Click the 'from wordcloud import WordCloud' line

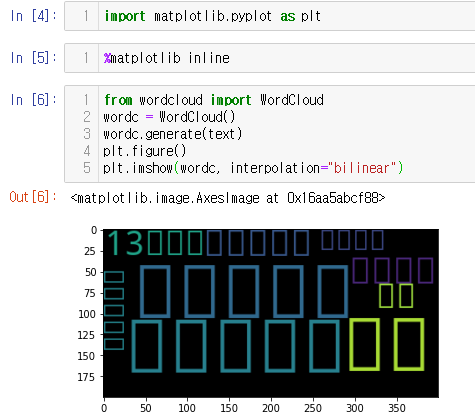214,100
